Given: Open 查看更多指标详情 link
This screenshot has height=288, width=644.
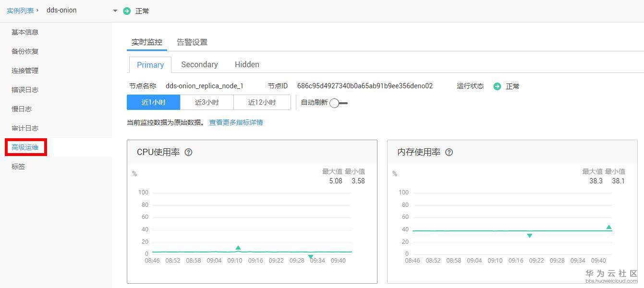Looking at the screenshot, I should (236, 122).
